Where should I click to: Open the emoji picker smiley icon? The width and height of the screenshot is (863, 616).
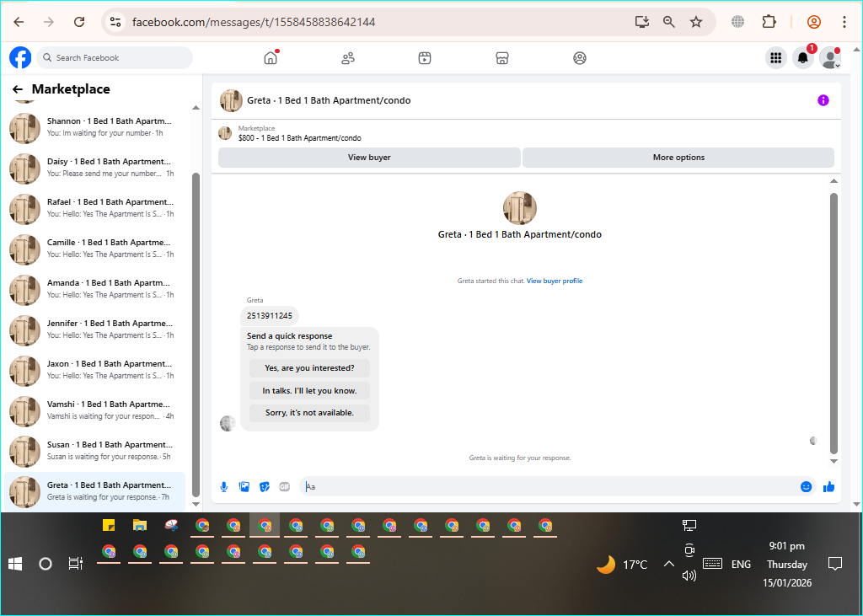point(806,486)
